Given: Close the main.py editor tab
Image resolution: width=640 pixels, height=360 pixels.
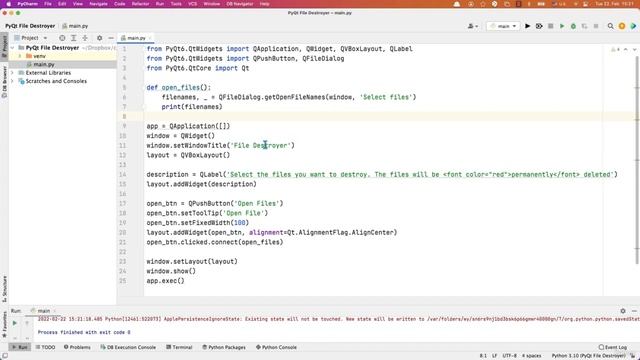Looking at the screenshot, I should pos(150,38).
